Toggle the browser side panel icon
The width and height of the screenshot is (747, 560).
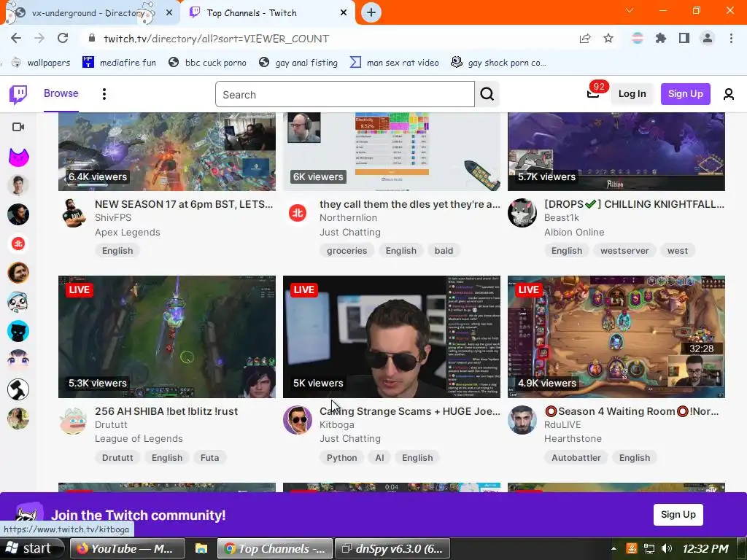tap(684, 39)
